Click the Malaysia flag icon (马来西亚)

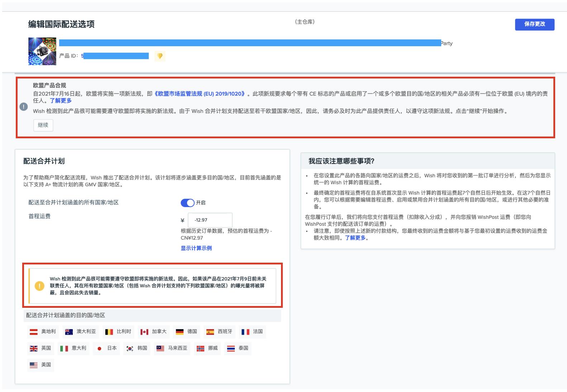[160, 348]
